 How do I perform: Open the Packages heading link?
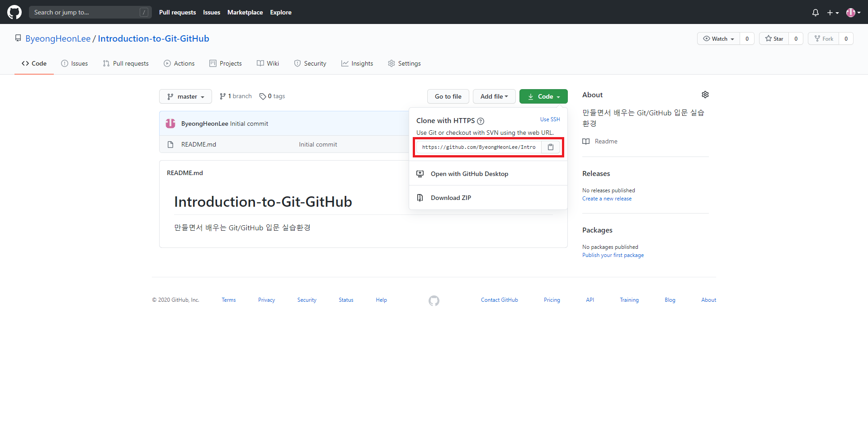(597, 230)
